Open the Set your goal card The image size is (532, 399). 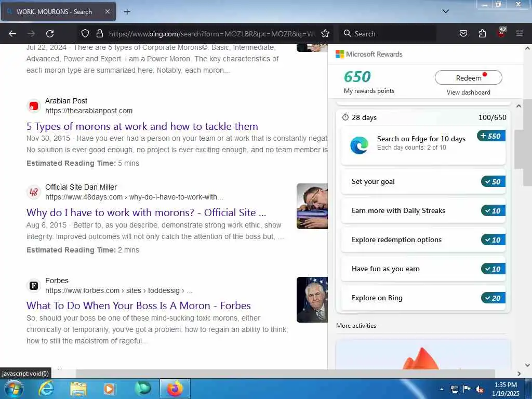click(423, 181)
